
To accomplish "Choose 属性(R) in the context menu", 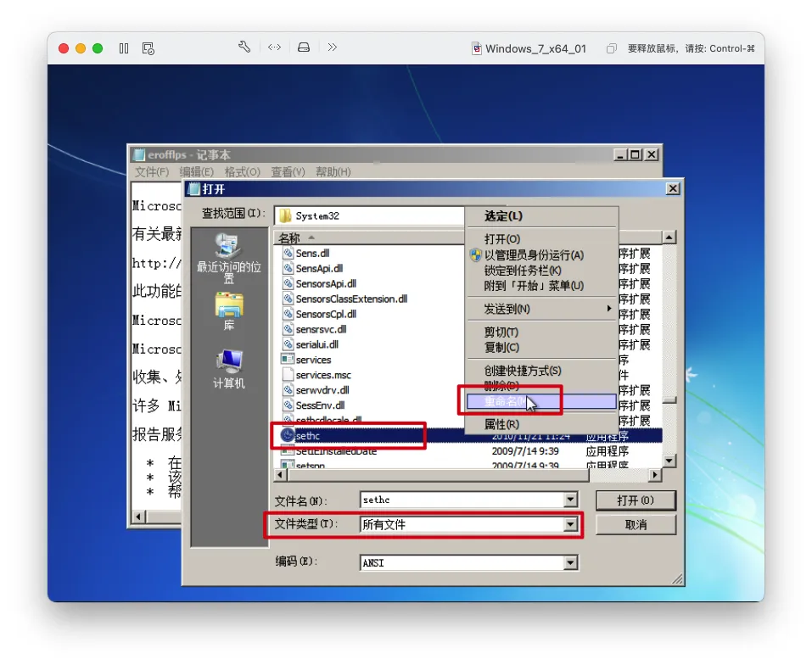I will pyautogui.click(x=541, y=424).
